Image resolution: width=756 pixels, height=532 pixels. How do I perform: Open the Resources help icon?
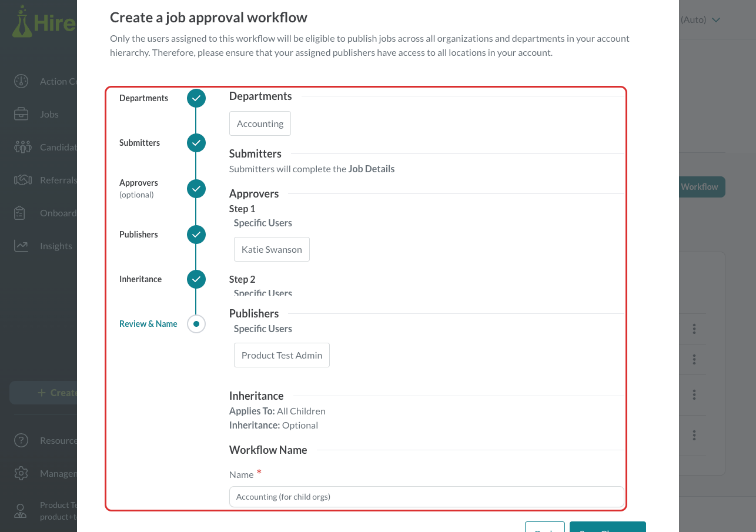click(21, 440)
